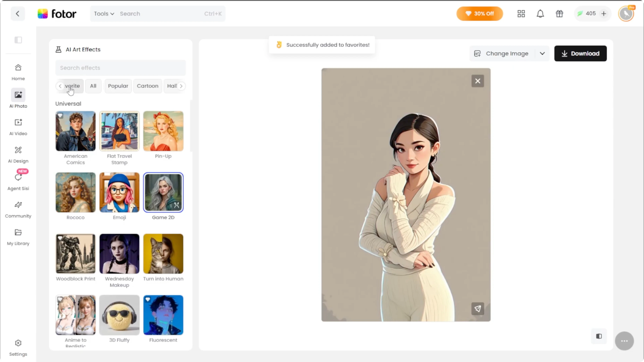Apply the Flat Travel Stamp effect

[x=119, y=131]
